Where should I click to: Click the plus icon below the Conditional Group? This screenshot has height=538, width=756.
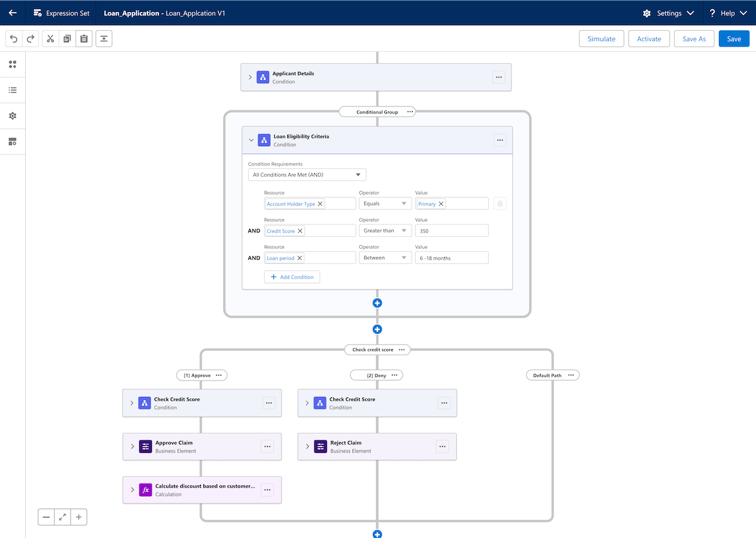pos(377,329)
